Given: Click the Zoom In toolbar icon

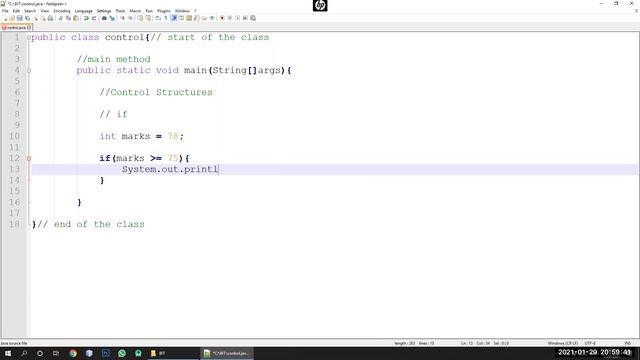Looking at the screenshot, I should tap(122, 18).
